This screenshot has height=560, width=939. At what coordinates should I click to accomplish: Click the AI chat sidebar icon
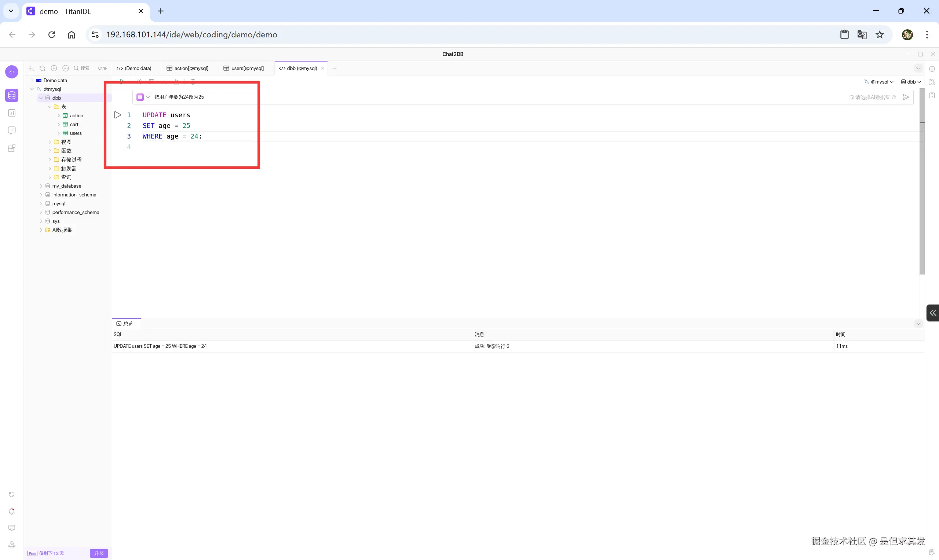tap(12, 130)
